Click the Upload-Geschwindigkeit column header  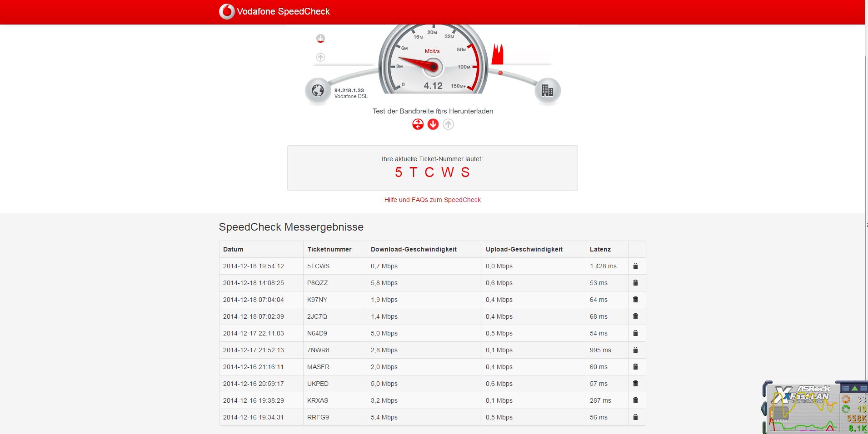[524, 249]
